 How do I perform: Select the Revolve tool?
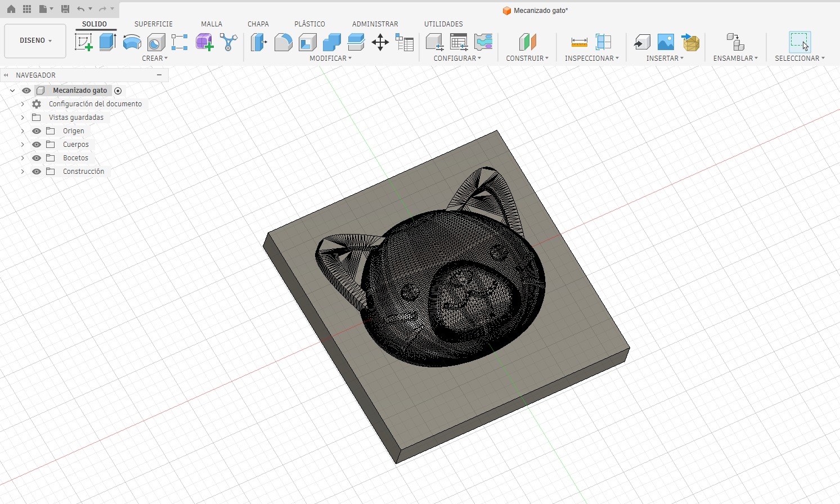pos(132,42)
